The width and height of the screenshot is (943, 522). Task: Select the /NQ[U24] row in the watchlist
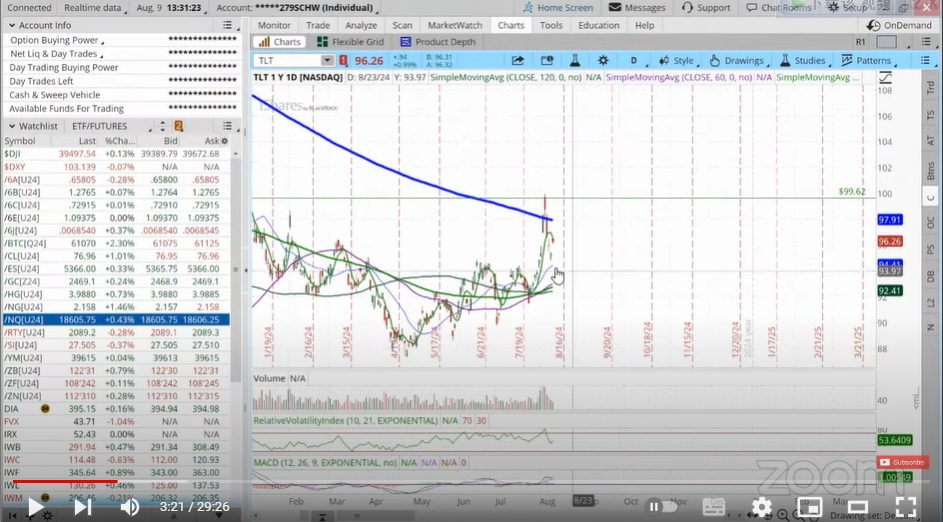[116, 319]
